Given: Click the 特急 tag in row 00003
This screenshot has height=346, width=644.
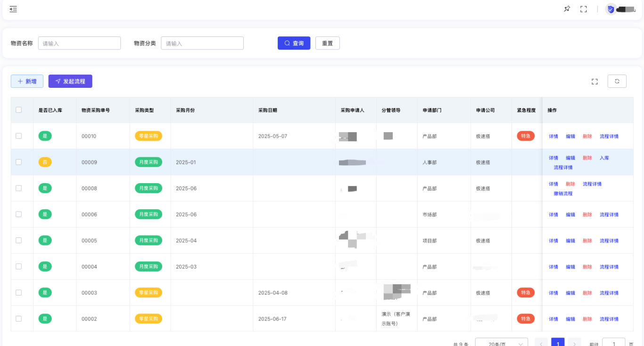Looking at the screenshot, I should pos(526,293).
